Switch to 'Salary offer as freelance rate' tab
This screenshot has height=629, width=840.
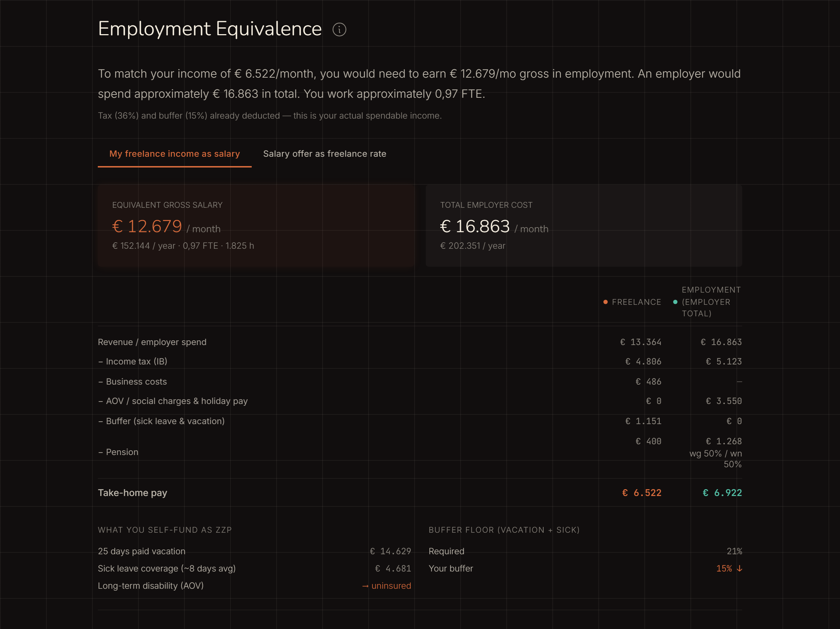[325, 154]
